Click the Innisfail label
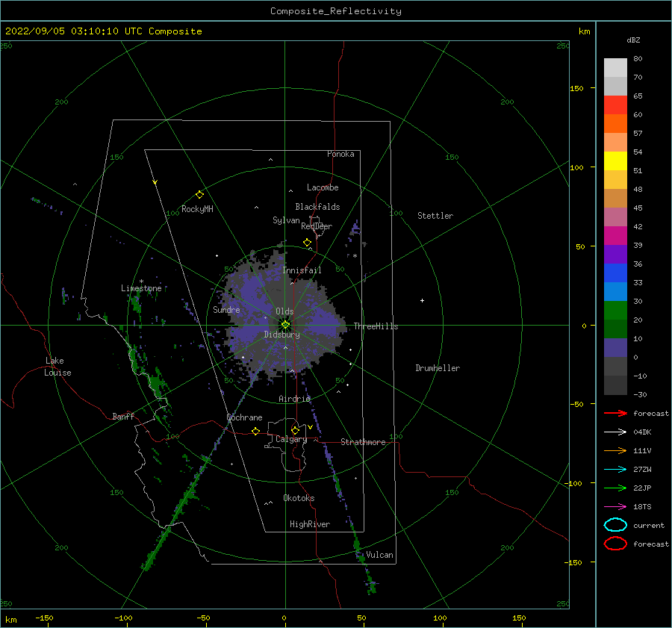Viewport: 672px width, 628px height. (x=302, y=270)
